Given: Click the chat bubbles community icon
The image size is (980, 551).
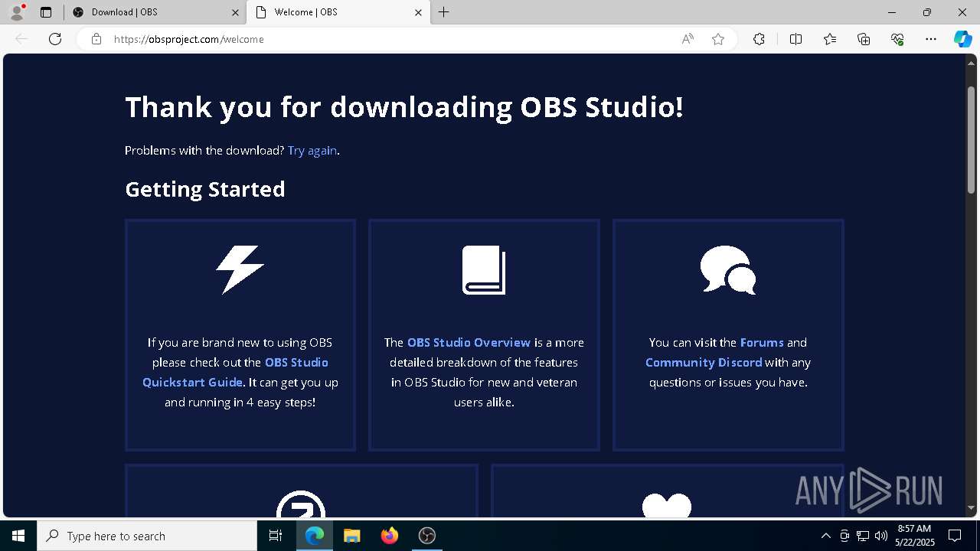Looking at the screenshot, I should [x=728, y=269].
